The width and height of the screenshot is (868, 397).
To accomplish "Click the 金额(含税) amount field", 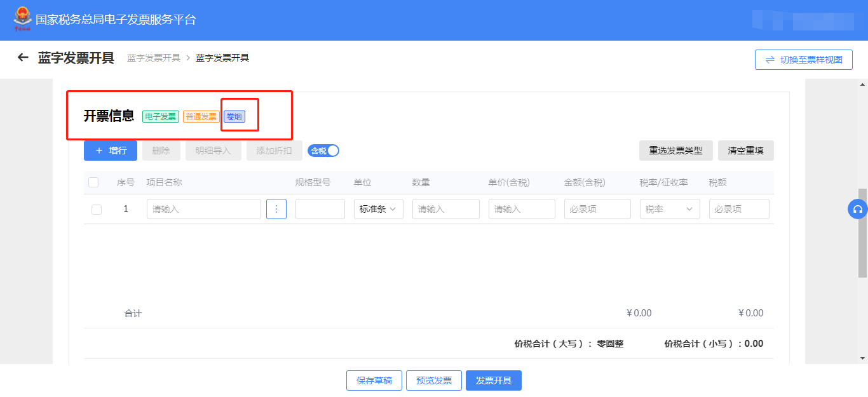I will click(597, 209).
